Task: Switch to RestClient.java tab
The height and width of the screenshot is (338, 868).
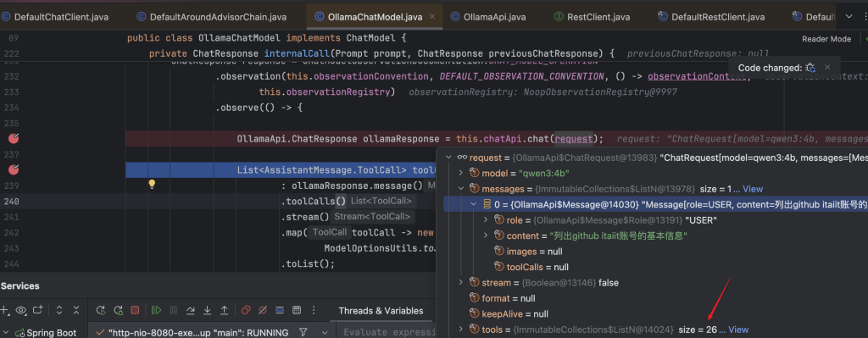Action: click(x=592, y=17)
